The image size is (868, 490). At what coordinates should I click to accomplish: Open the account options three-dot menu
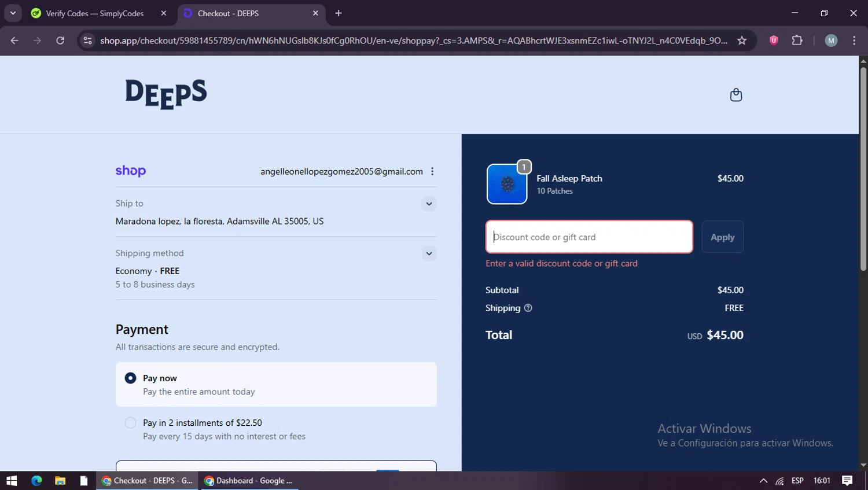click(x=432, y=171)
